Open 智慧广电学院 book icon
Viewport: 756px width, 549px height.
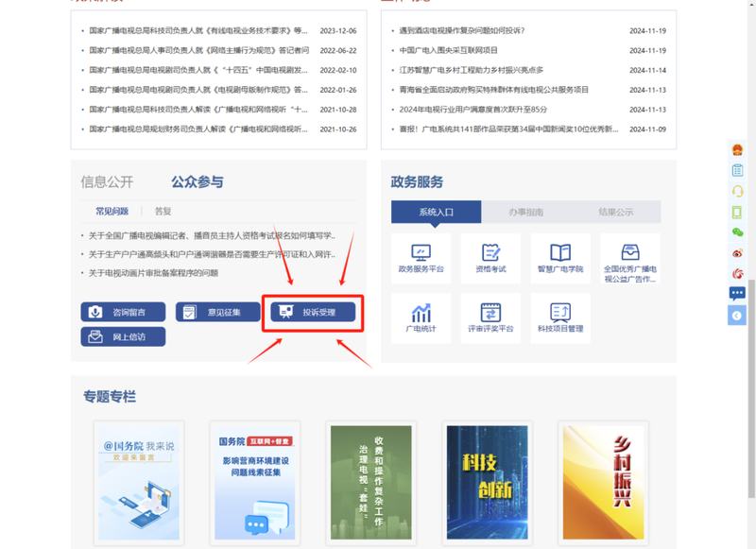pyautogui.click(x=560, y=253)
